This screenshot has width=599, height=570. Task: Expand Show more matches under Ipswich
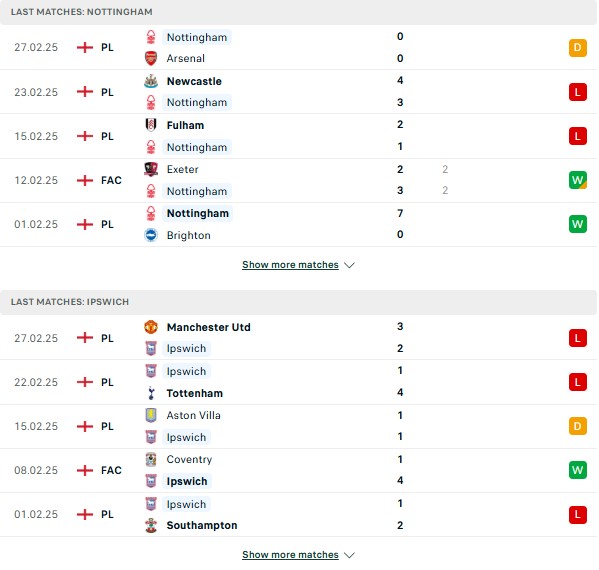tap(290, 555)
